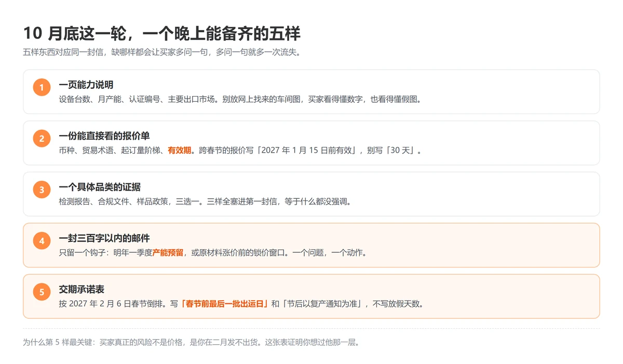Click the sentence starting "跨春节的报价写"
Image resolution: width=623 pixels, height=364 pixels.
tap(311, 151)
